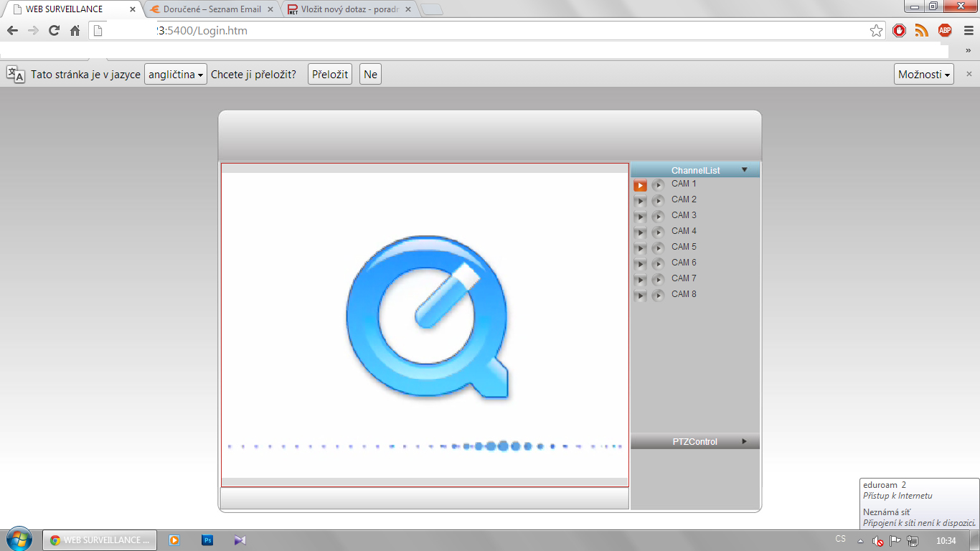The image size is (980, 551).
Task: Start the CAM 7 square play button
Action: point(640,280)
